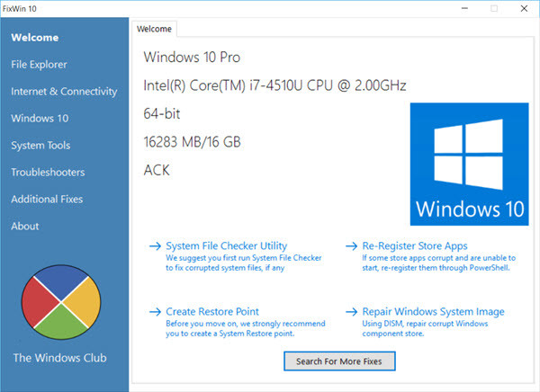The width and height of the screenshot is (540, 392).
Task: Go to the Windows 10 sidebar section
Action: (x=40, y=119)
